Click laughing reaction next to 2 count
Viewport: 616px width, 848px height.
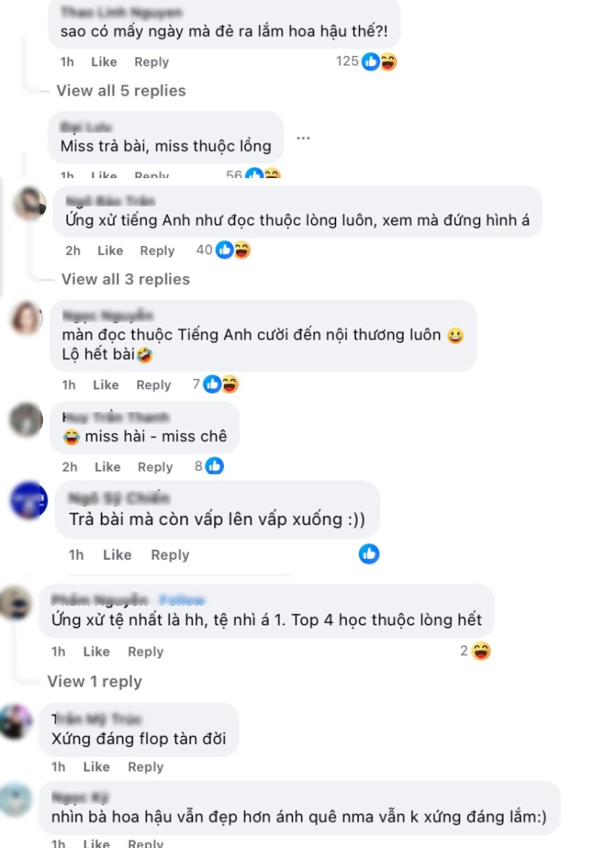coord(481,651)
